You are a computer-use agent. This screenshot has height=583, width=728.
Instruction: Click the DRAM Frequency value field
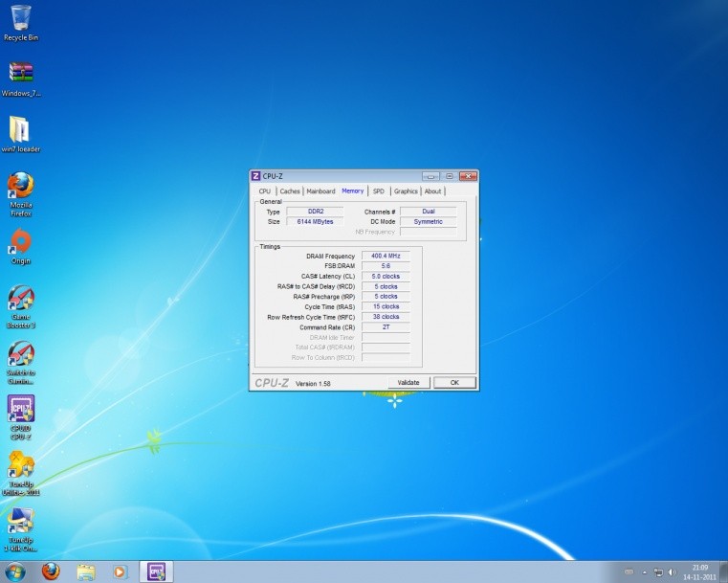coord(386,256)
